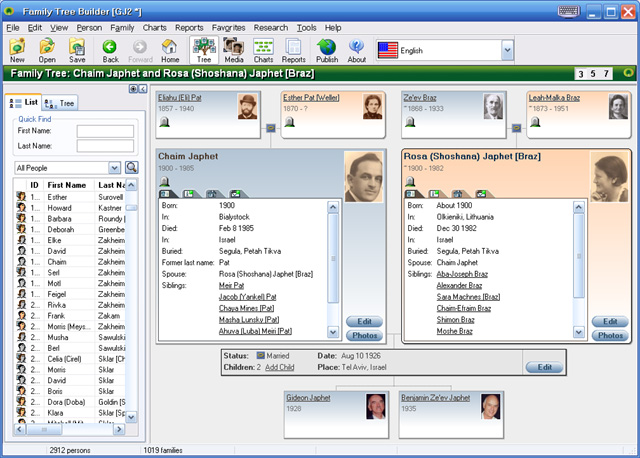Collapse the parents connector above Chaim Japhet
Screen dimensions: 640x458
pyautogui.click(x=271, y=127)
